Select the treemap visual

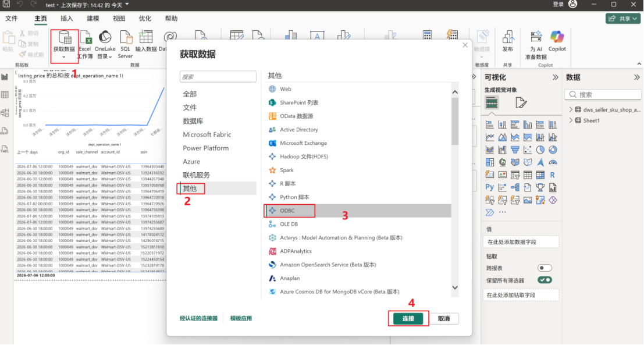pos(490,163)
